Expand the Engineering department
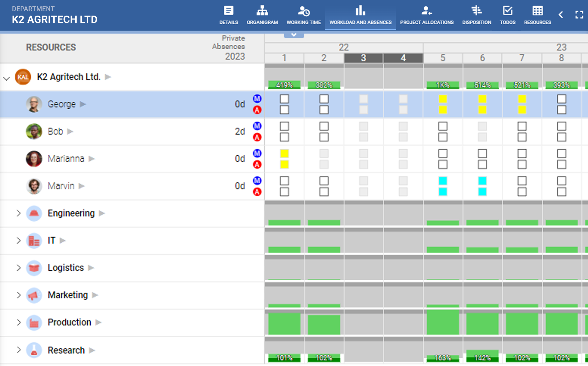This screenshot has height=366, width=588. pos(18,213)
